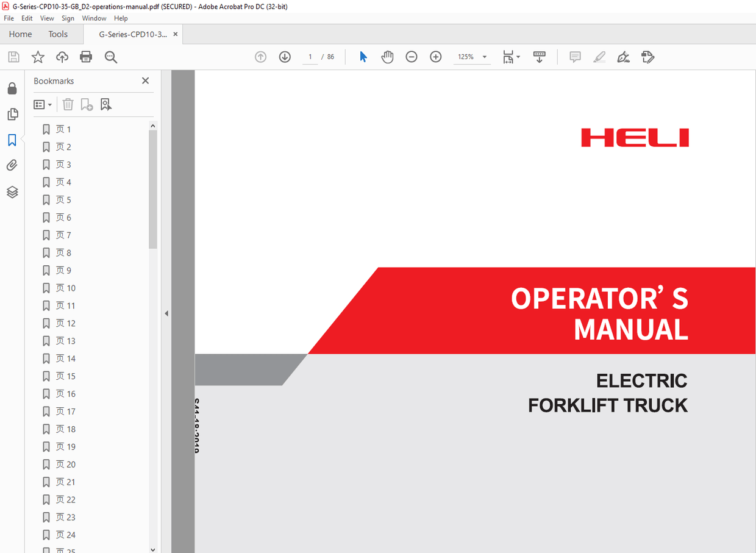Open the Layers panel
Screen dimensions: 756x553
pyautogui.click(x=12, y=192)
